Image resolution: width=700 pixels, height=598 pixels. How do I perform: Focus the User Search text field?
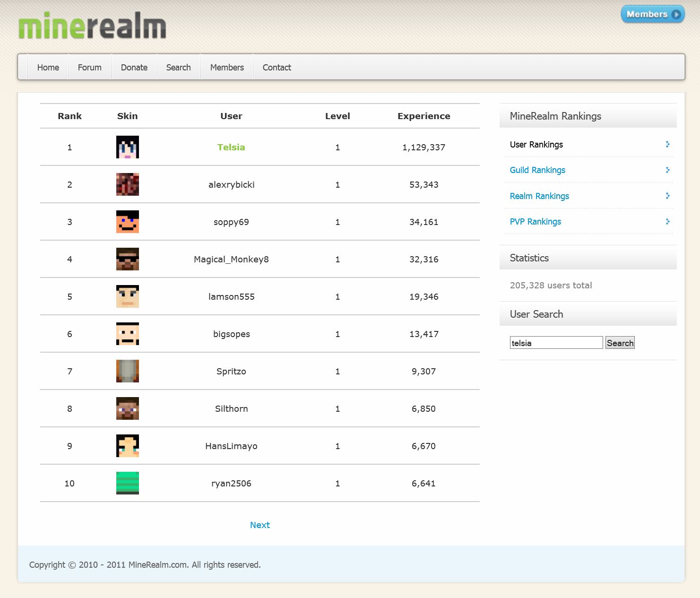556,343
